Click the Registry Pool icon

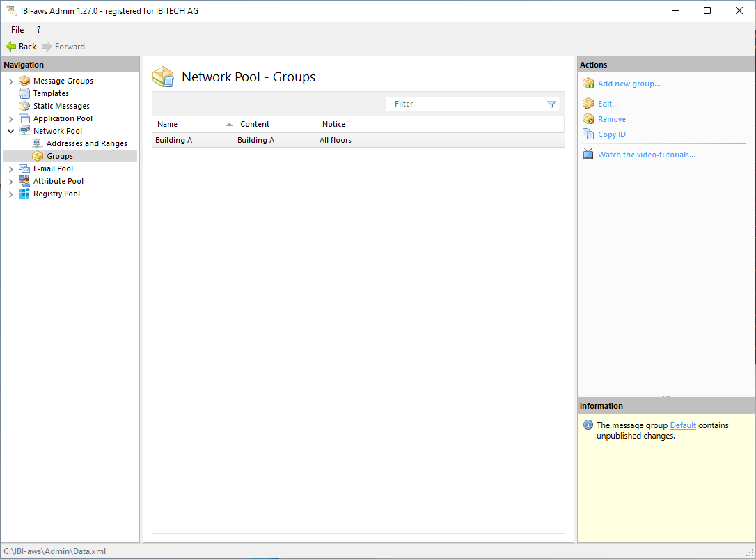(x=24, y=194)
